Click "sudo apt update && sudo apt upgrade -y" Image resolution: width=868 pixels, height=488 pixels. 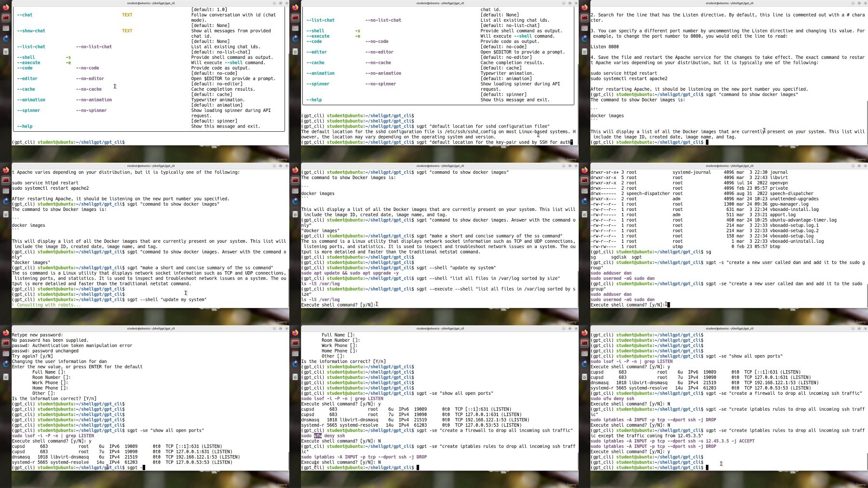point(350,273)
